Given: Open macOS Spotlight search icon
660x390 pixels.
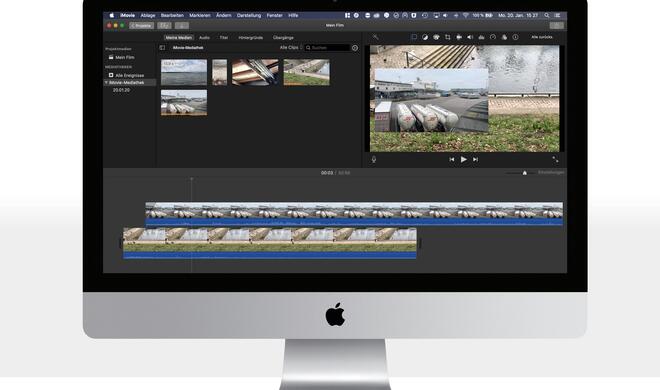Looking at the screenshot, I should (547, 15).
